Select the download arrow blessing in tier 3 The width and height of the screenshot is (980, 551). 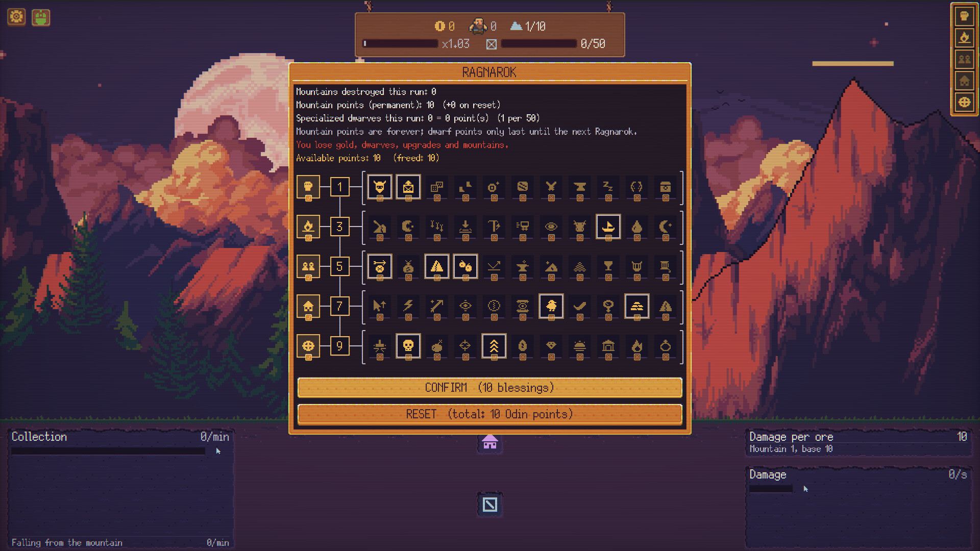[x=465, y=227]
